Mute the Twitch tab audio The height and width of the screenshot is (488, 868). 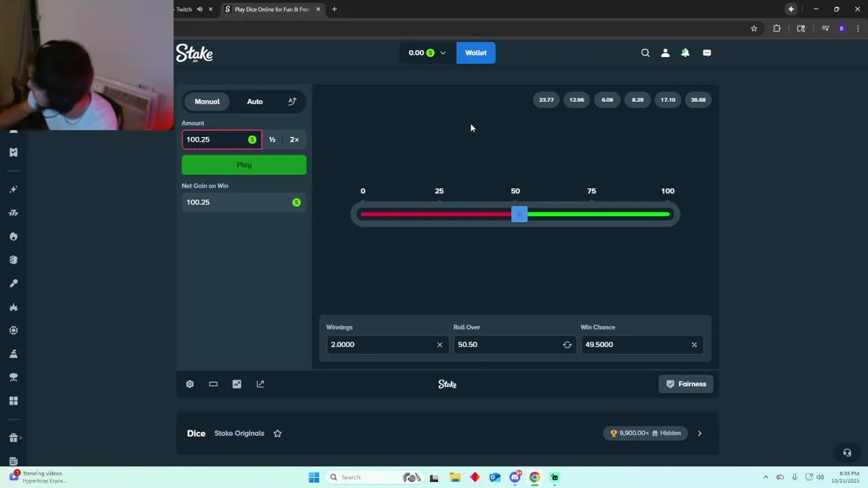click(199, 9)
